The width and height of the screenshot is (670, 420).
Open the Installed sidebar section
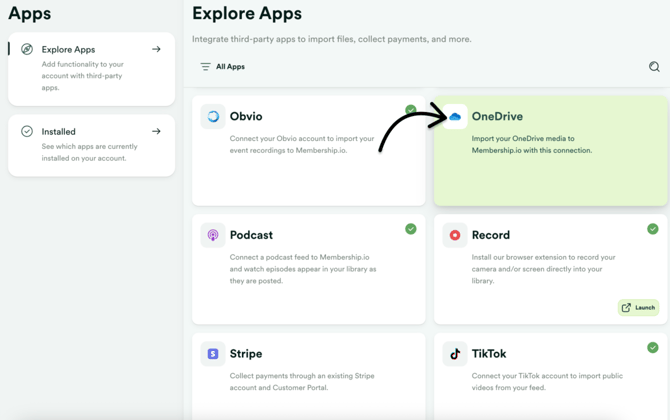click(x=91, y=146)
